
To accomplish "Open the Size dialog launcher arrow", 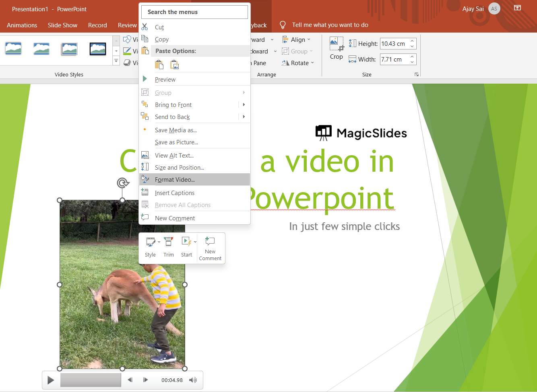I will 417,75.
